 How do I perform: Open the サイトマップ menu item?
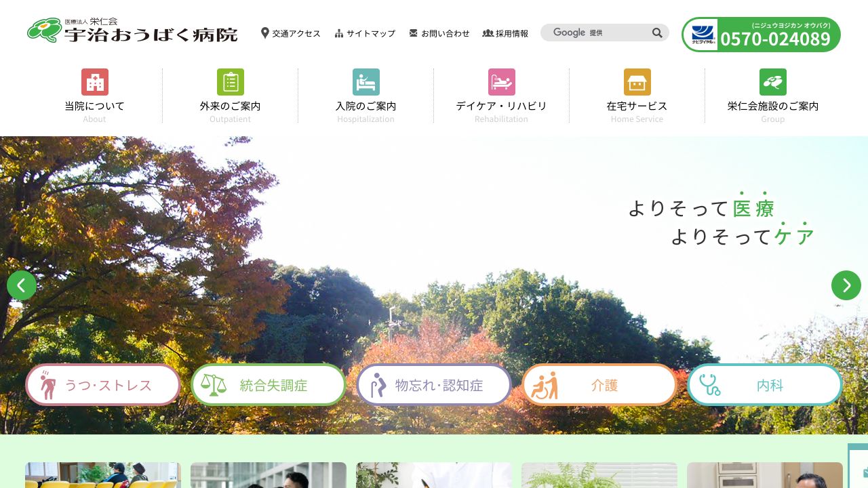(365, 33)
